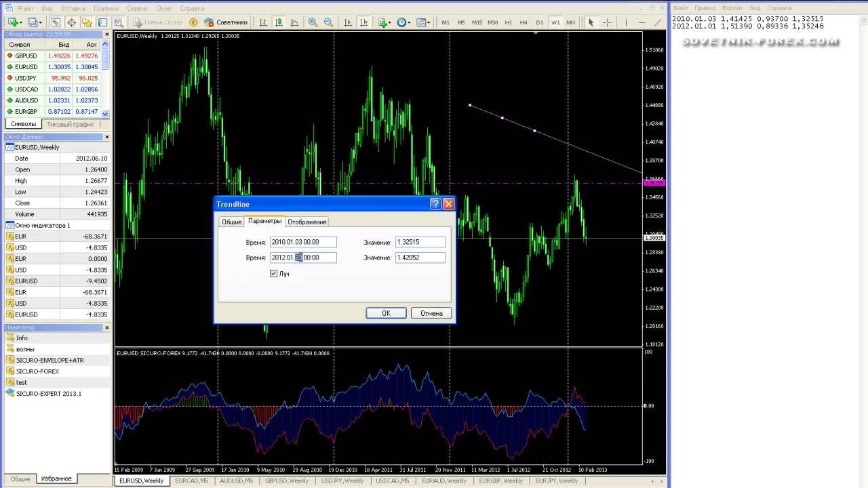Click the zoom out magnifier icon
The height and width of the screenshot is (488, 868).
pos(328,22)
